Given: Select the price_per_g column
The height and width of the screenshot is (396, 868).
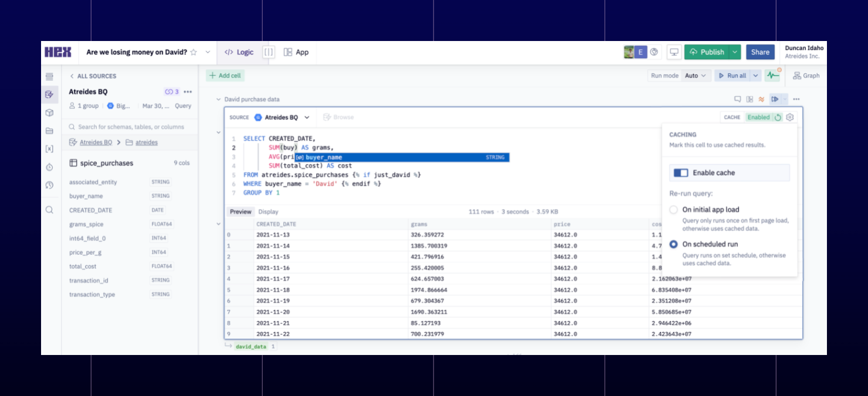Looking at the screenshot, I should [x=85, y=252].
